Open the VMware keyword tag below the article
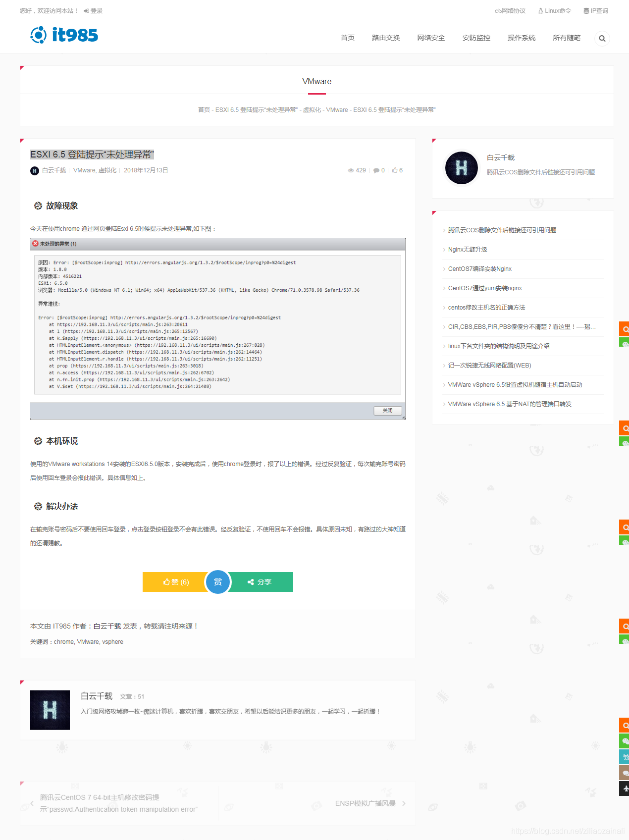The width and height of the screenshot is (629, 840). (x=88, y=642)
